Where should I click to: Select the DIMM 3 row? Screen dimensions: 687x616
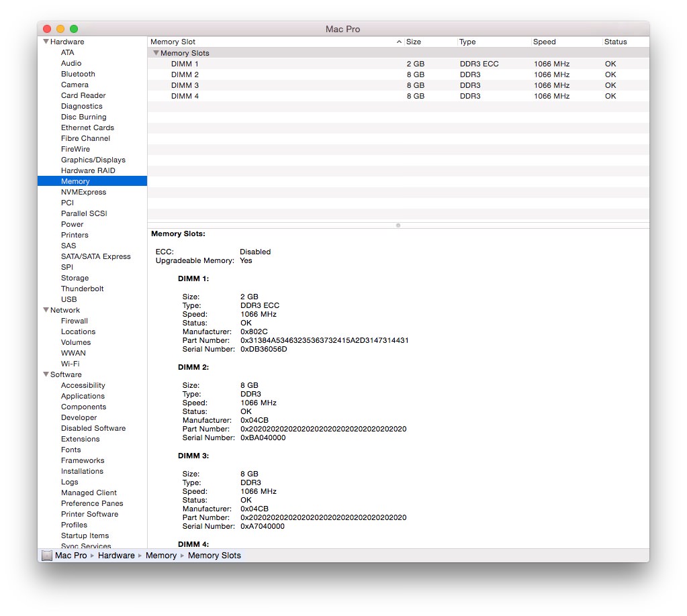coord(398,85)
